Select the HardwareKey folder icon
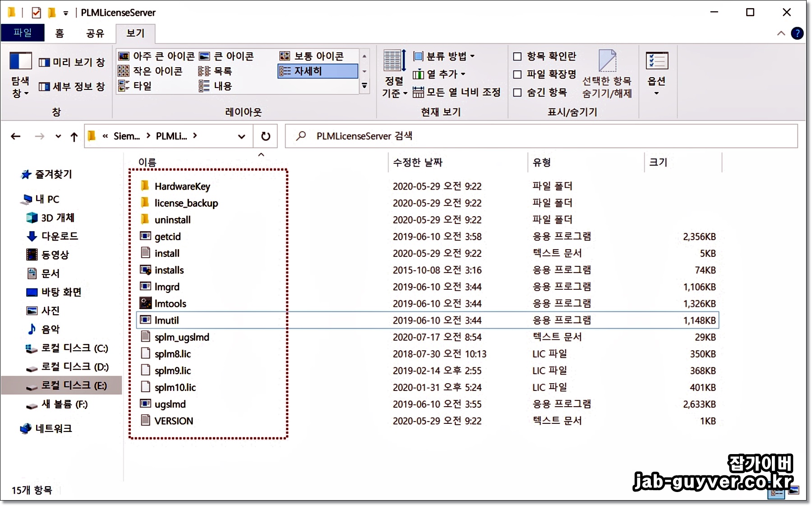The width and height of the screenshot is (812, 506). tap(145, 186)
